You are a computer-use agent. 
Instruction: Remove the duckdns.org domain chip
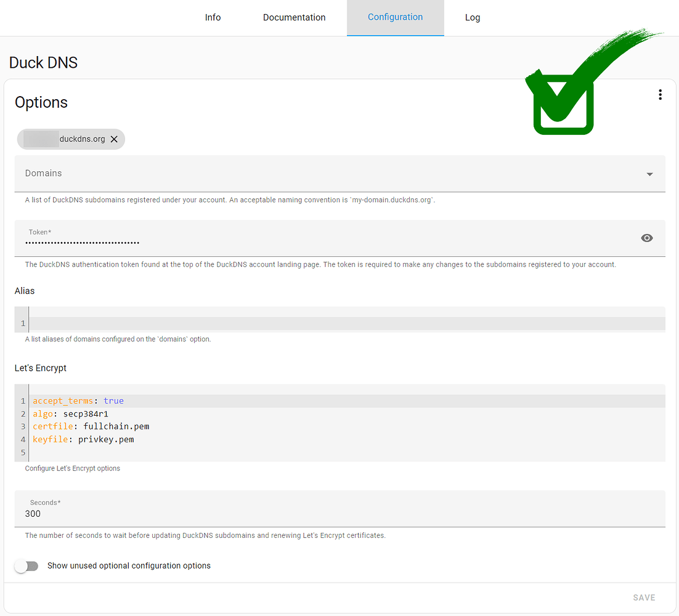point(114,139)
